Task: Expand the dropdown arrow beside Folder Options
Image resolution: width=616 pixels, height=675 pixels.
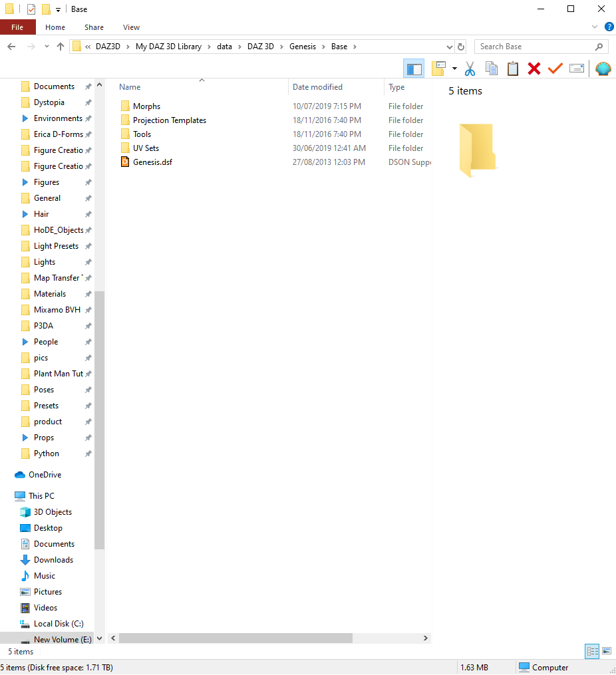Action: click(x=454, y=68)
